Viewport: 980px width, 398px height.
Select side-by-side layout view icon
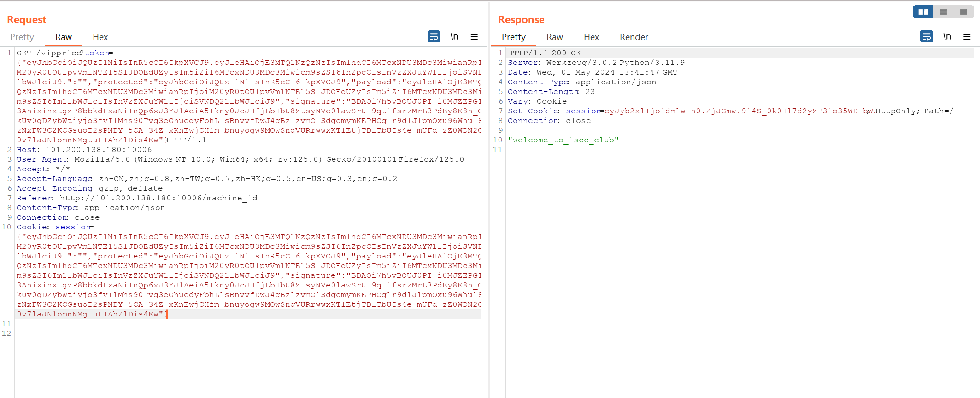click(923, 12)
